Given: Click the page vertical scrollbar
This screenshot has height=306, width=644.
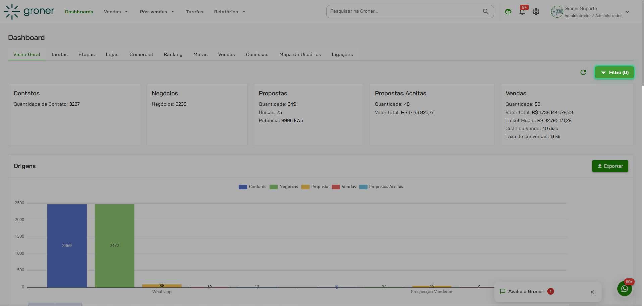Looking at the screenshot, I should [x=642, y=44].
